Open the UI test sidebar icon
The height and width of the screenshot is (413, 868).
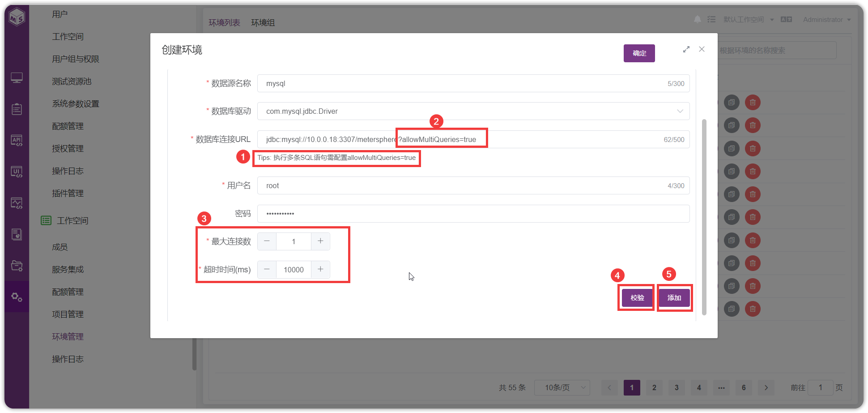coord(17,172)
